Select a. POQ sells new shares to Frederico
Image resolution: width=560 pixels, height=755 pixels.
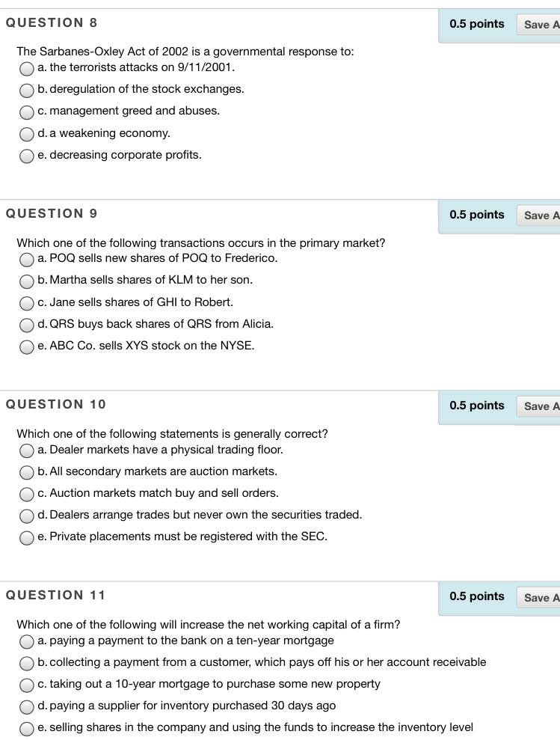pyautogui.click(x=26, y=260)
